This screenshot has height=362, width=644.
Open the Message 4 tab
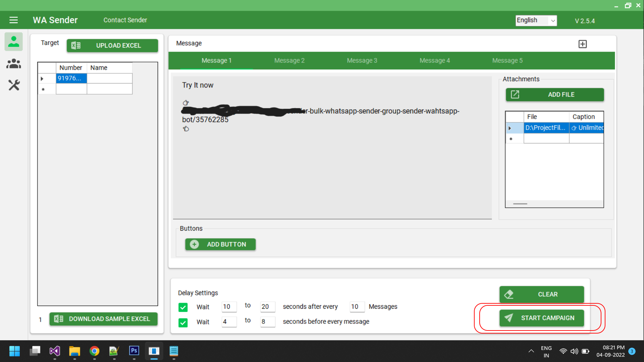[x=434, y=61]
